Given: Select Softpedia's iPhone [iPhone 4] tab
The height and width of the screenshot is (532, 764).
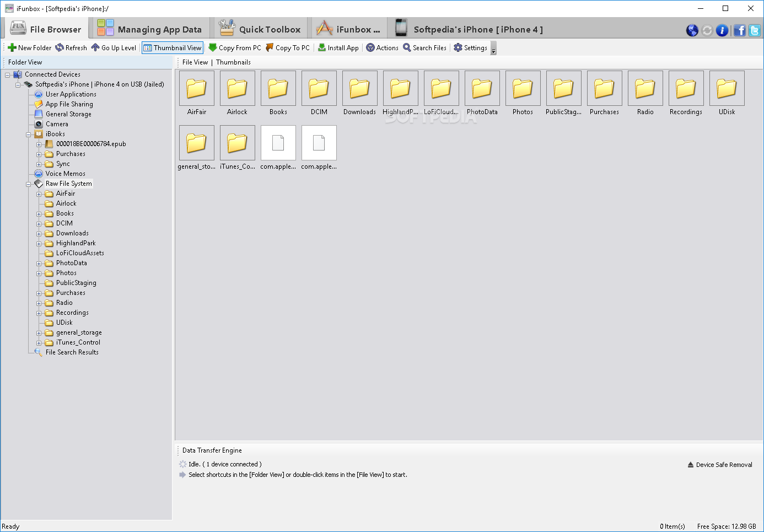Looking at the screenshot, I should click(x=470, y=29).
